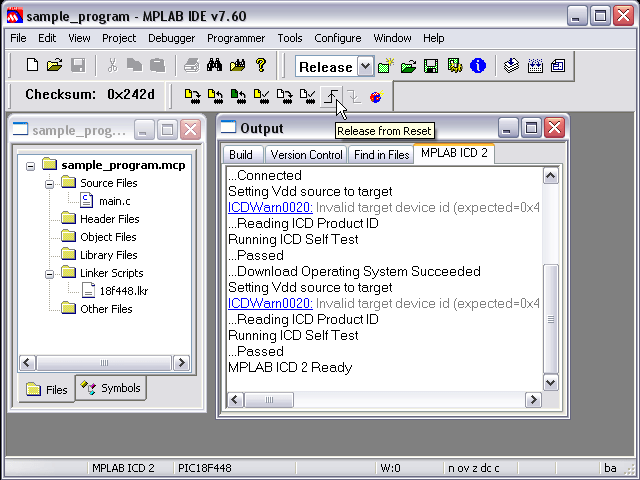Image resolution: width=640 pixels, height=480 pixels.
Task: Select the Header Files folder
Action: coord(109,219)
